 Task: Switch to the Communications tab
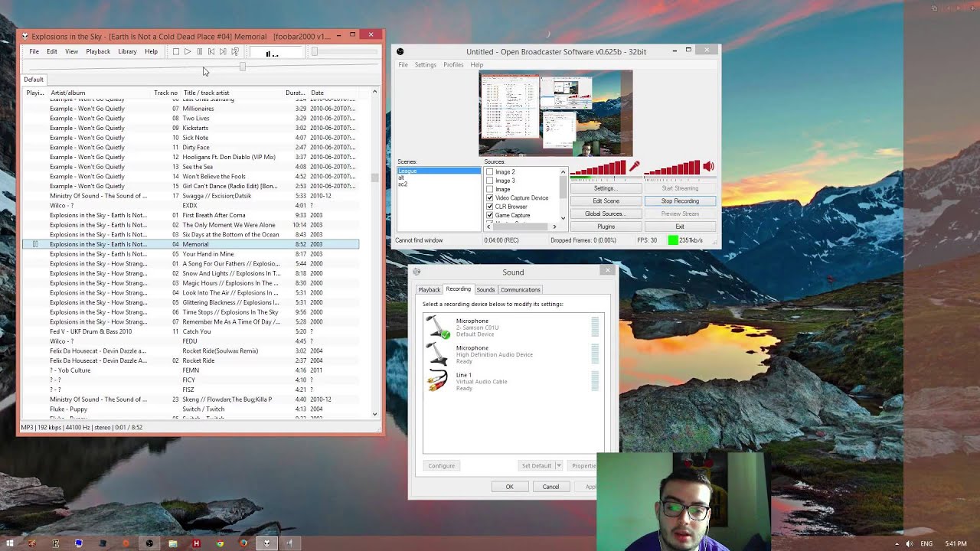520,290
